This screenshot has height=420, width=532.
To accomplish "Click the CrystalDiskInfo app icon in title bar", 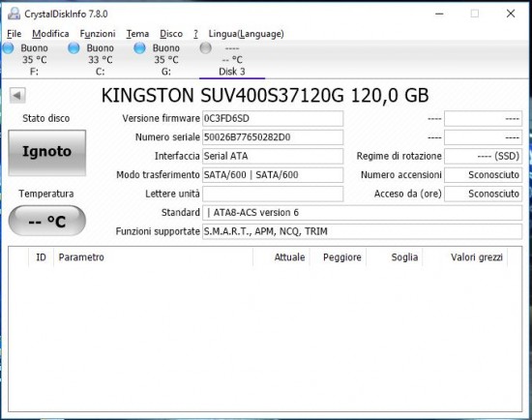I will (x=14, y=14).
